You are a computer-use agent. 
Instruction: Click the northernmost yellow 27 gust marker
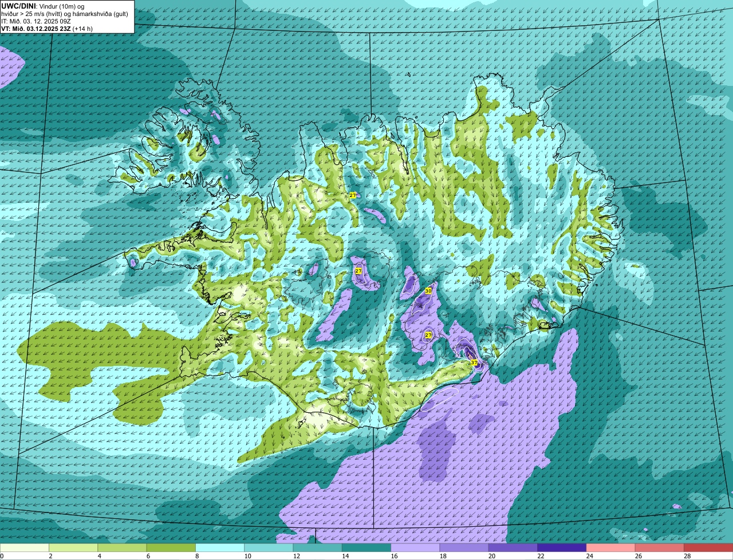[x=352, y=195]
